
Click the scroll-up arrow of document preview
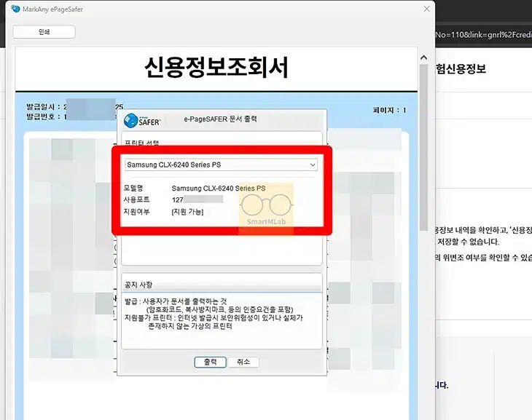pyautogui.click(x=423, y=58)
